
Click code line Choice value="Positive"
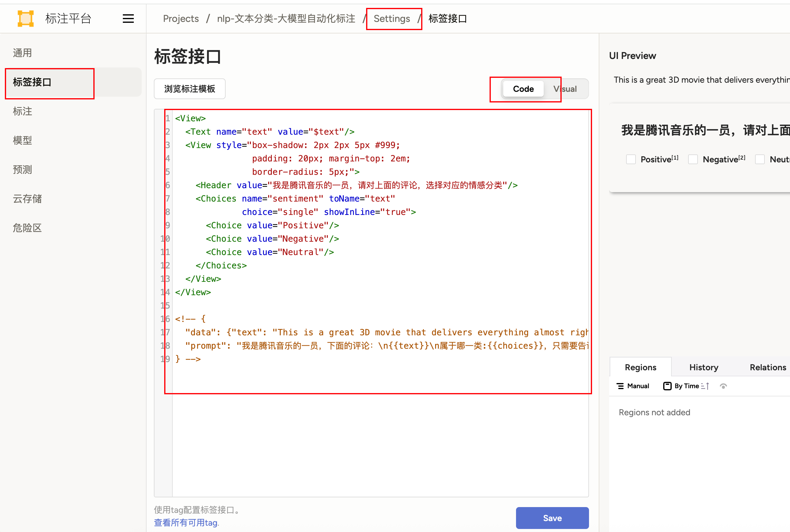[272, 226]
